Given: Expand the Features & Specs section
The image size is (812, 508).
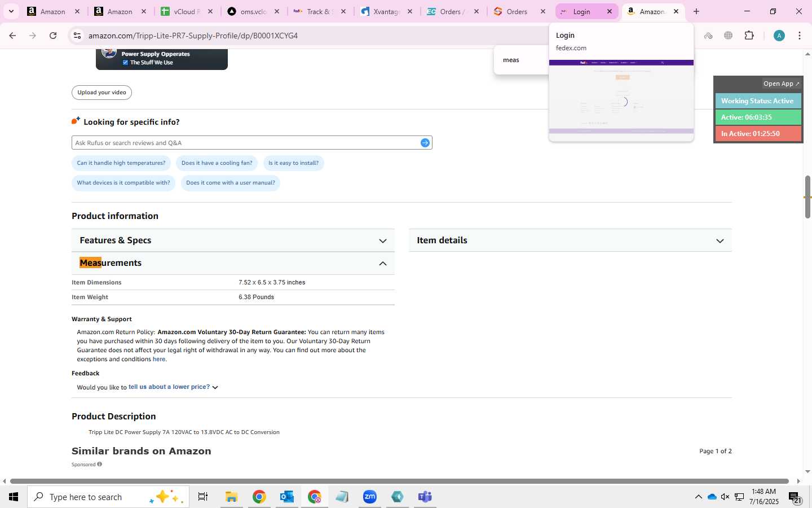Looking at the screenshot, I should click(233, 240).
